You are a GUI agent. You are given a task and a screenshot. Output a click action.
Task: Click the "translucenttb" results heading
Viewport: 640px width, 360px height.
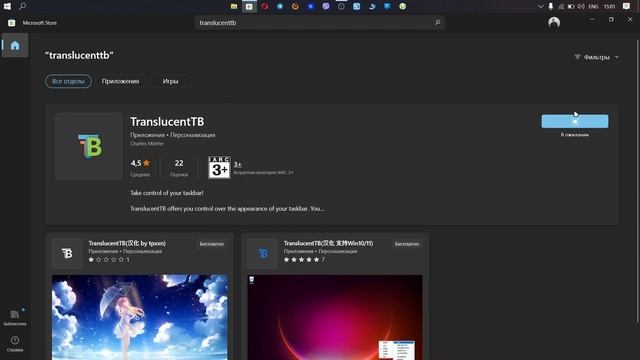79,55
